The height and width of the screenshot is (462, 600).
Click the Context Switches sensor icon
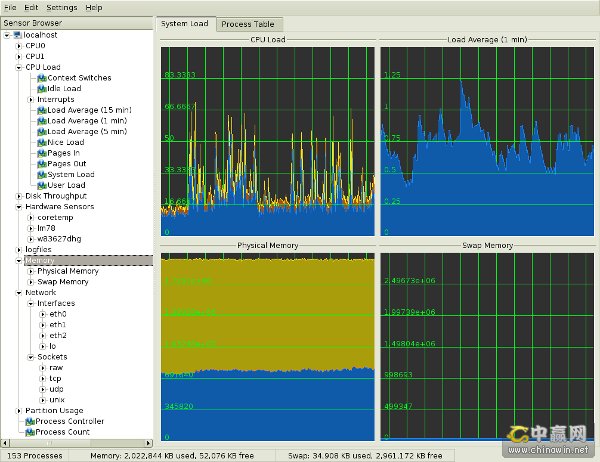[42, 78]
